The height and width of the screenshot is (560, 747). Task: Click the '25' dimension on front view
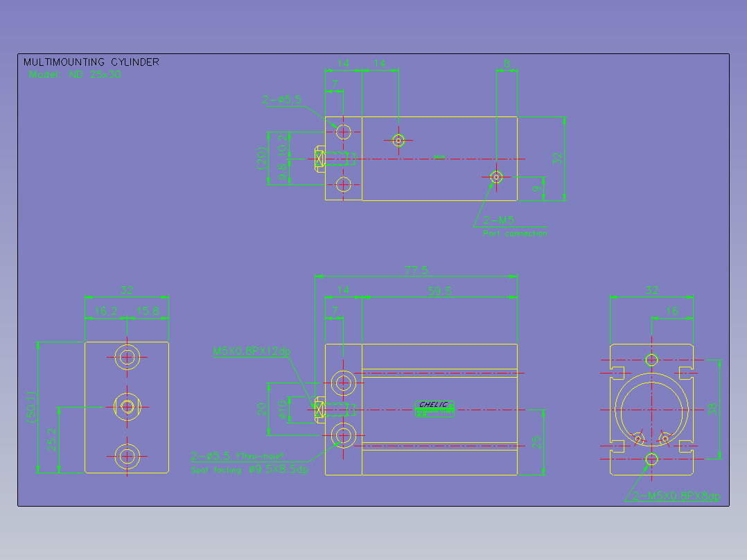coord(537,442)
